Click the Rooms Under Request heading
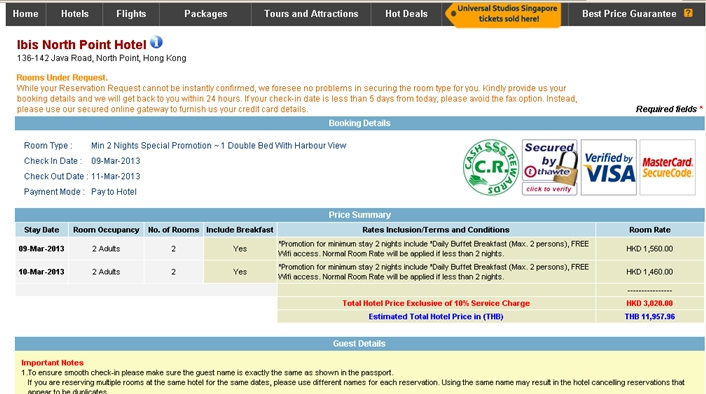706x394 pixels. pyautogui.click(x=62, y=77)
